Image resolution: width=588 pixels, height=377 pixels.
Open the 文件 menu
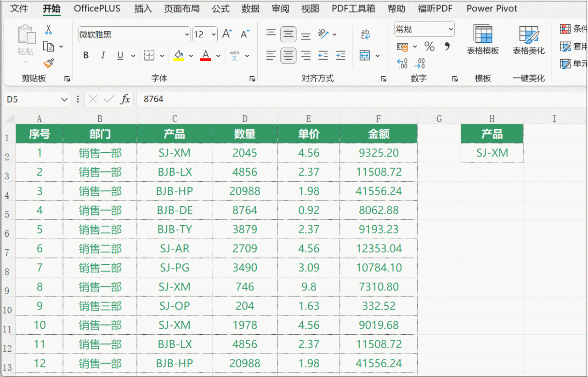click(x=19, y=8)
